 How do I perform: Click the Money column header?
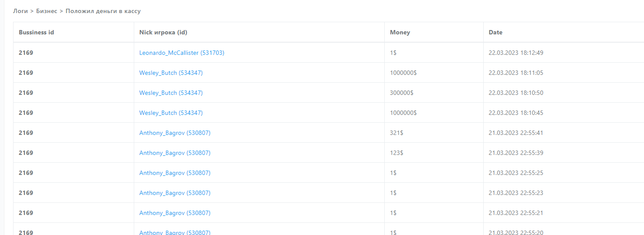pos(400,32)
